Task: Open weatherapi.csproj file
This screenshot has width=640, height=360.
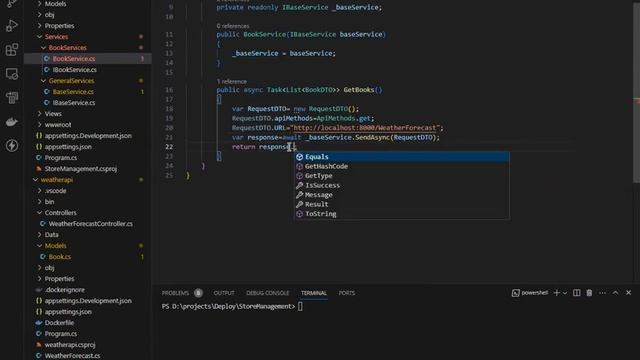Action: [88, 344]
